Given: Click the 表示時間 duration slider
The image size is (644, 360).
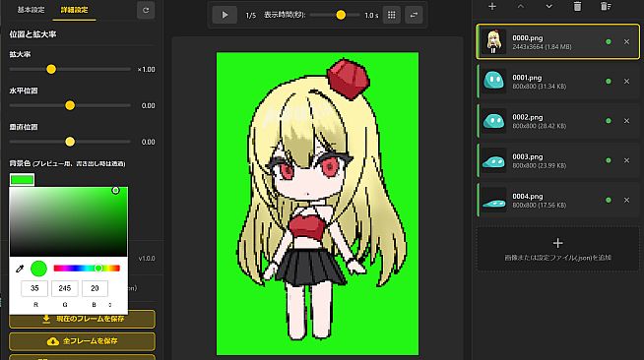Looking at the screenshot, I should (335, 15).
